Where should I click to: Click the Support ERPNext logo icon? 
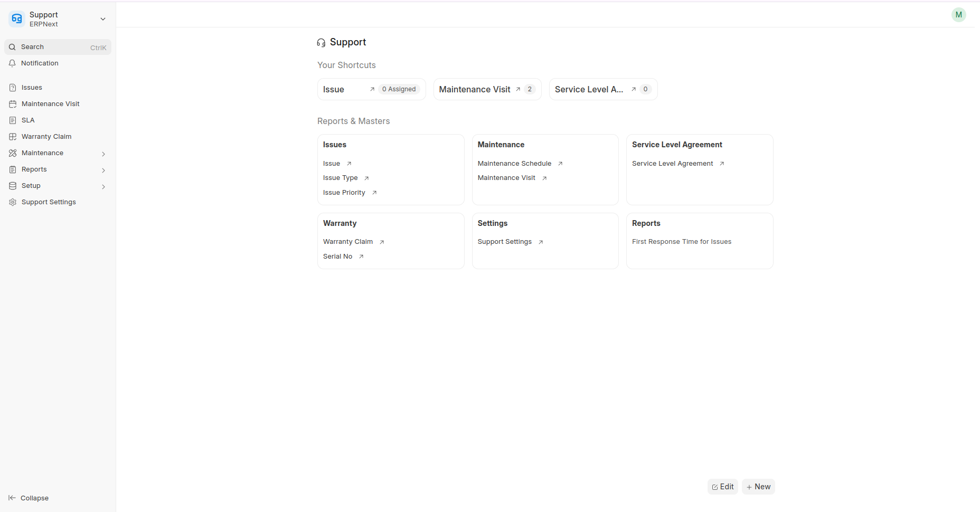click(17, 19)
